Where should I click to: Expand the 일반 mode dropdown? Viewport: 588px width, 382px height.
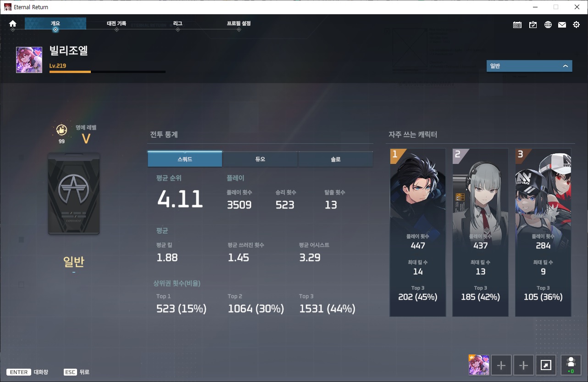pyautogui.click(x=529, y=66)
